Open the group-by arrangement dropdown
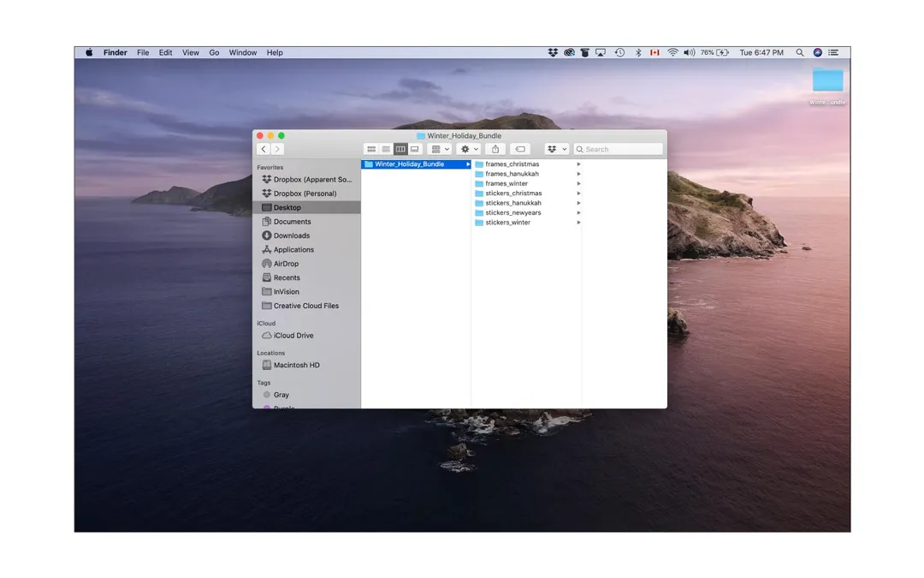This screenshot has width=924, height=578. [x=440, y=149]
